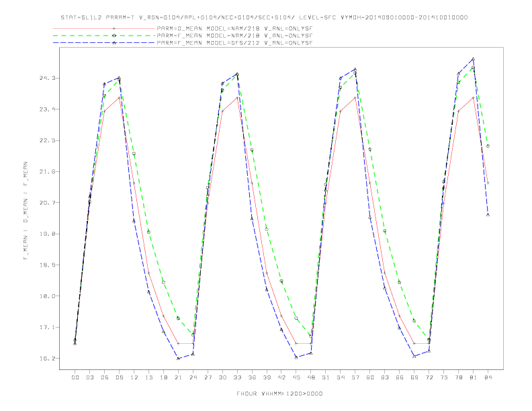
Task: Click the blue dashed legend line sample
Action: tap(104, 43)
